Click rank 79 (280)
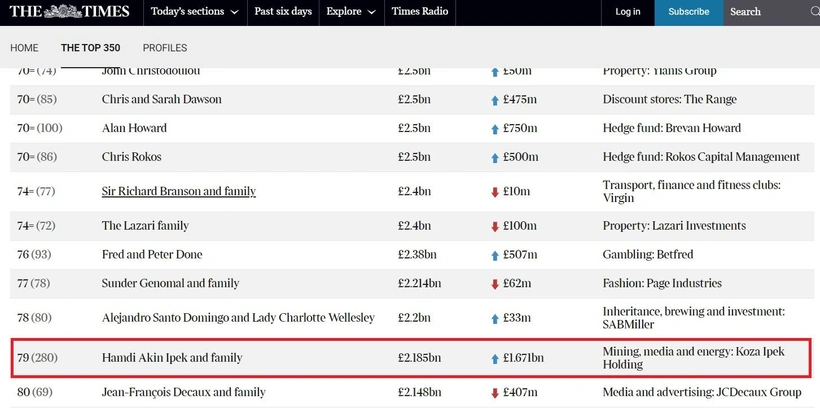Image resolution: width=820 pixels, height=417 pixels. (37, 358)
